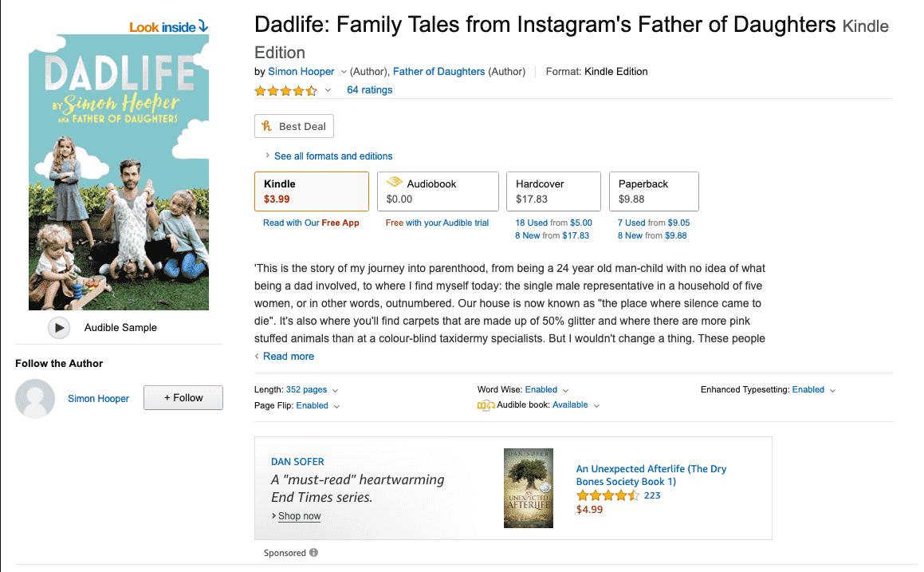
Task: Click the An Unexpected Afterlife cover thumbnail
Action: pos(529,488)
